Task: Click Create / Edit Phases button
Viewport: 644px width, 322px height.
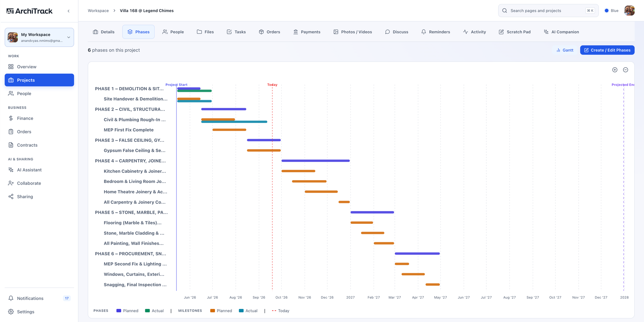Action: (607, 50)
